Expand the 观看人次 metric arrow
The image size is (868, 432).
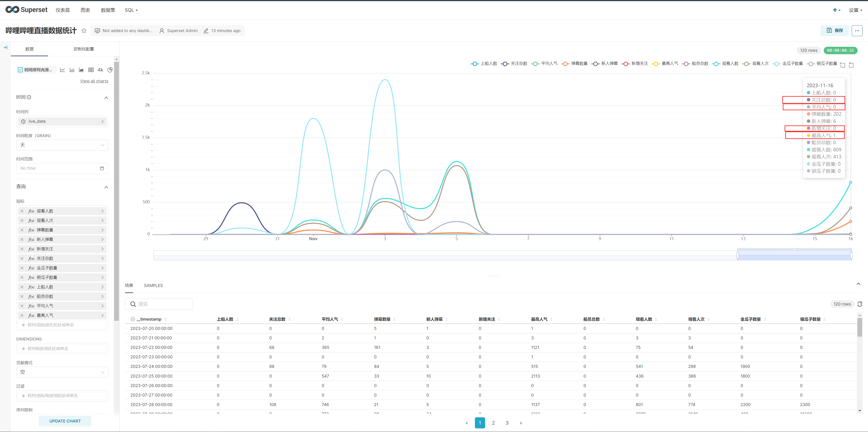(x=102, y=221)
